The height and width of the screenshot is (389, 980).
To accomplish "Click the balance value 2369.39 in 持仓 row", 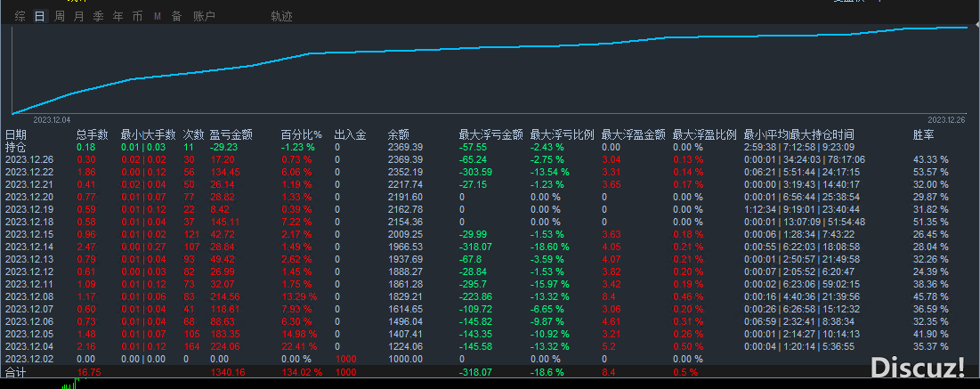I will [x=405, y=147].
